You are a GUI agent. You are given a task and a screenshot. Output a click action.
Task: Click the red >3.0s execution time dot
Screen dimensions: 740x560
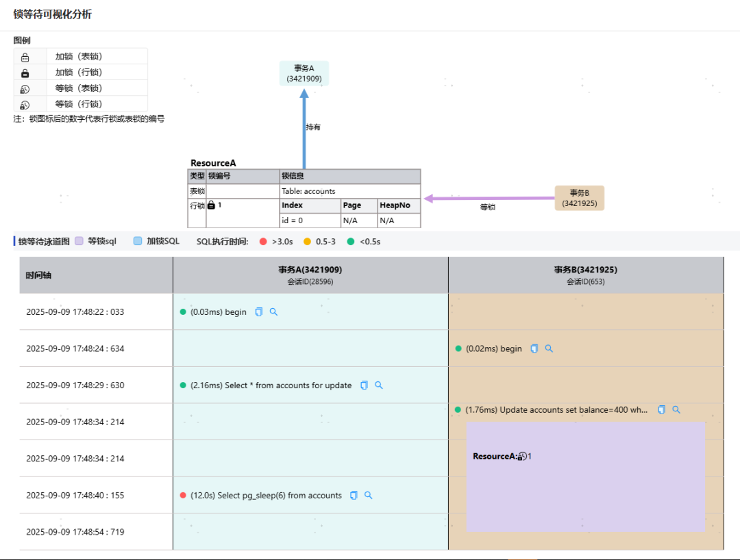click(263, 242)
